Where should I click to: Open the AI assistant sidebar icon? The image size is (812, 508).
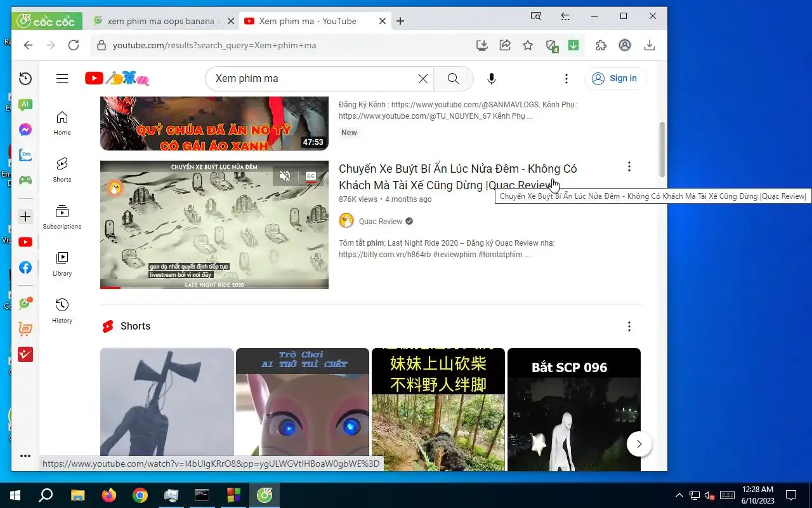(x=25, y=104)
